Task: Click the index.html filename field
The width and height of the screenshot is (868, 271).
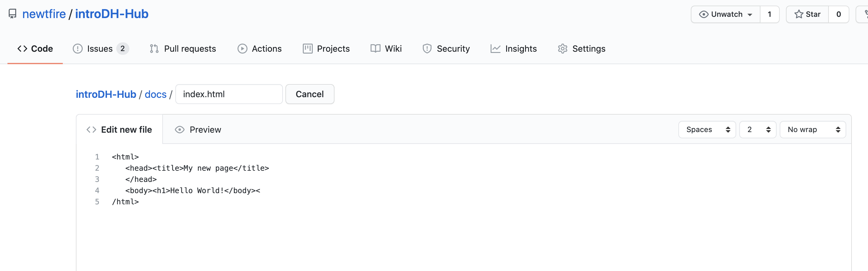Action: tap(229, 94)
